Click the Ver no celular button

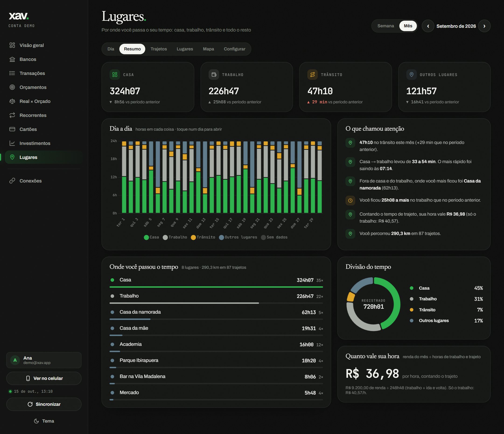(x=44, y=378)
